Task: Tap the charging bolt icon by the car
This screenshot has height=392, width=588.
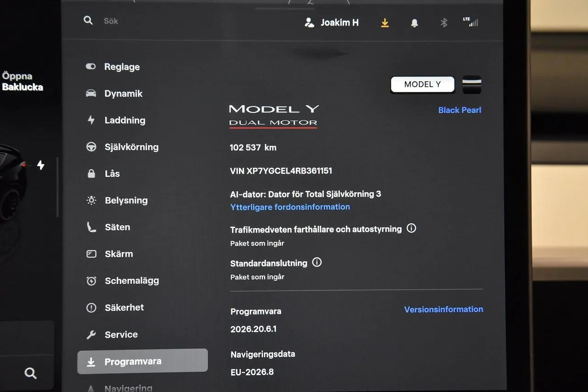Action: [41, 165]
